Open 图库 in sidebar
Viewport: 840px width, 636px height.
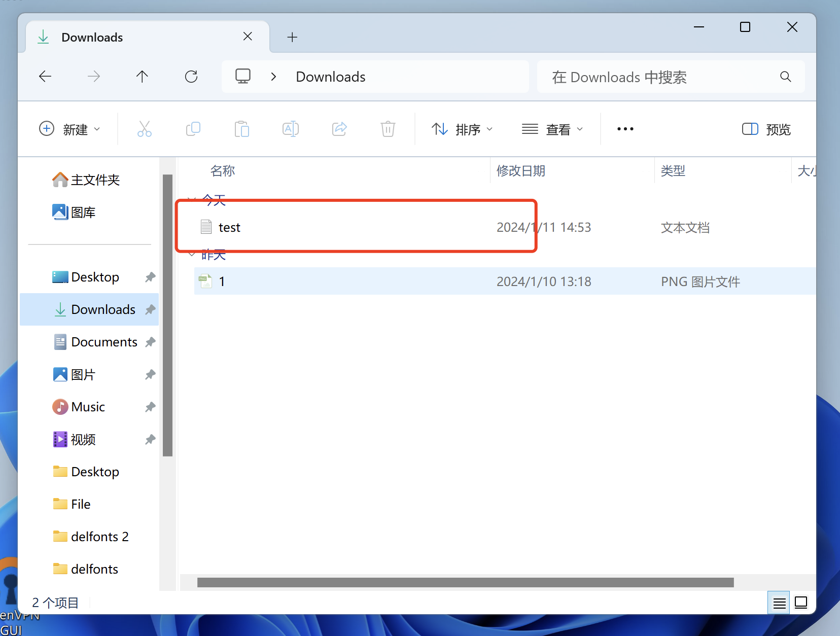pos(74,213)
